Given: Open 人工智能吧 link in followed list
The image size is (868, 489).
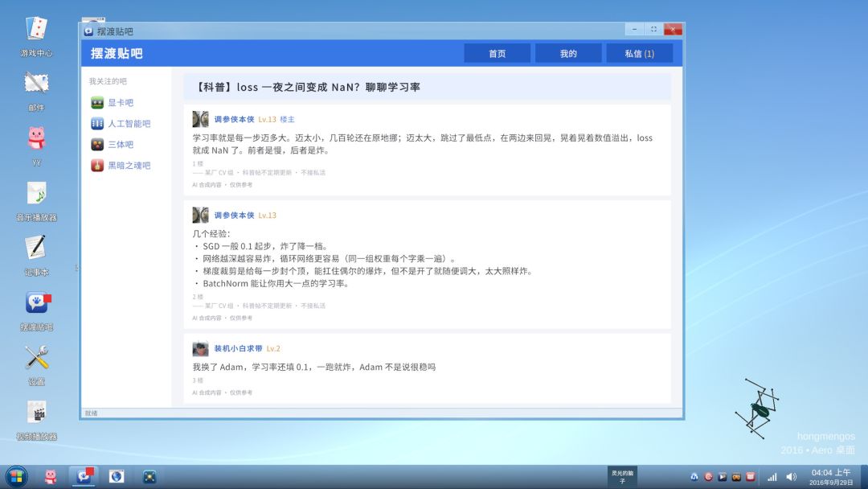Looking at the screenshot, I should (x=129, y=124).
